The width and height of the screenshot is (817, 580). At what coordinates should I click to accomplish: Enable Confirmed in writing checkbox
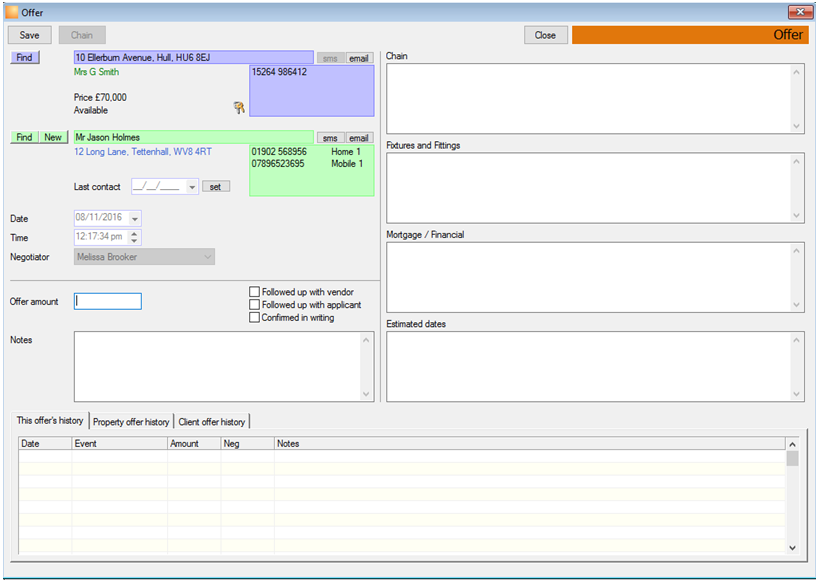tap(254, 317)
